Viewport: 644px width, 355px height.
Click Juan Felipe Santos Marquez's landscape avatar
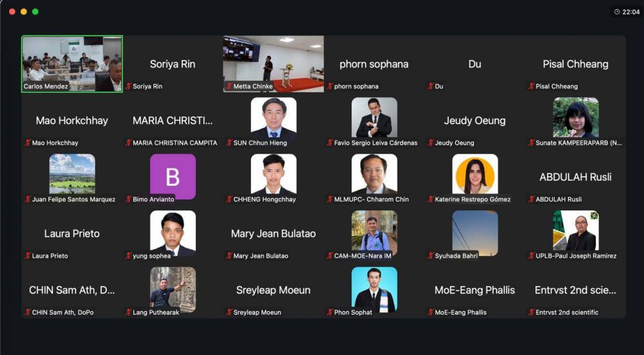point(72,174)
